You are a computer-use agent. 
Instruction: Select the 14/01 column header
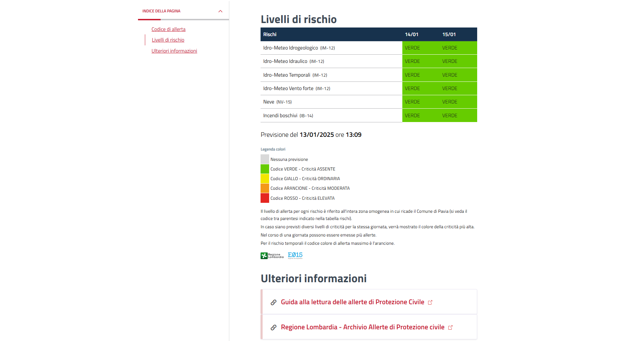pos(412,34)
